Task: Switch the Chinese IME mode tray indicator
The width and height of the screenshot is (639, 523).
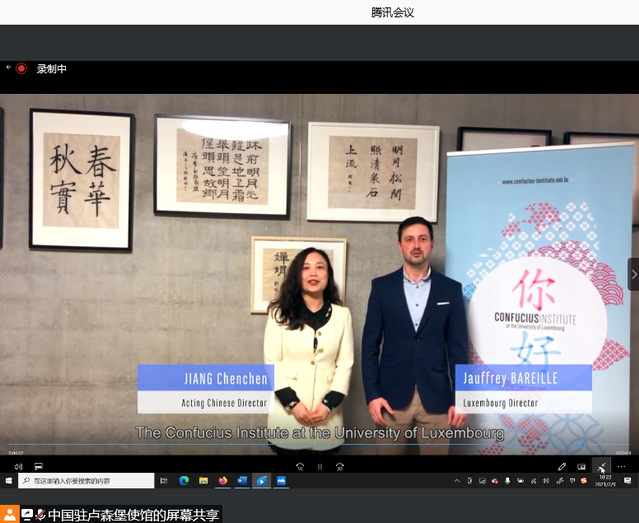Action: 572,481
